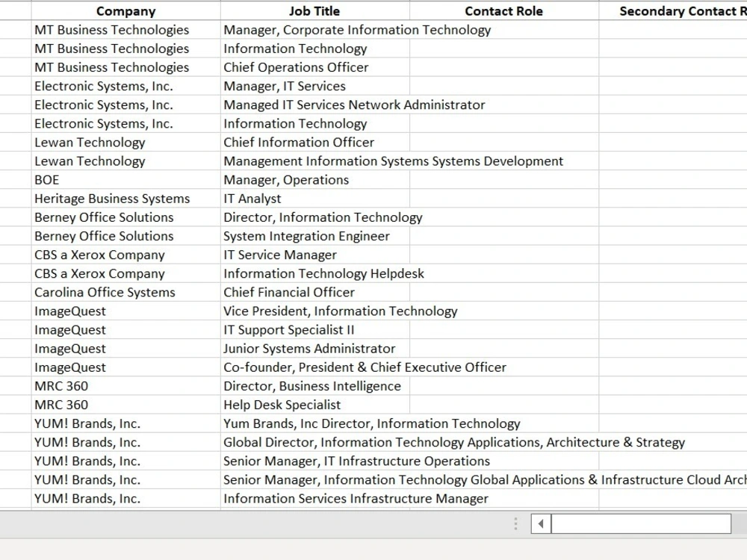Image resolution: width=747 pixels, height=560 pixels.
Task: Click ImageQuest cell beside Junior Systems Administrator
Action: (125, 349)
